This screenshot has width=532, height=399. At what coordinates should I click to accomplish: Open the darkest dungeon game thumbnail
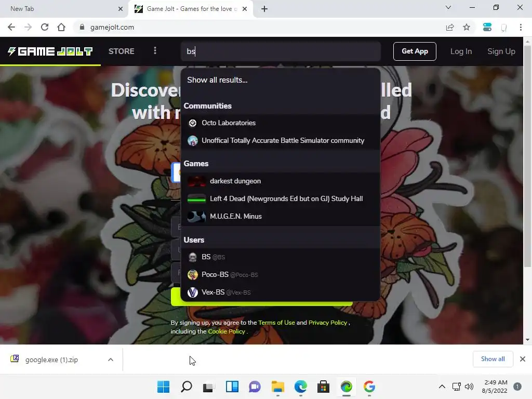196,181
